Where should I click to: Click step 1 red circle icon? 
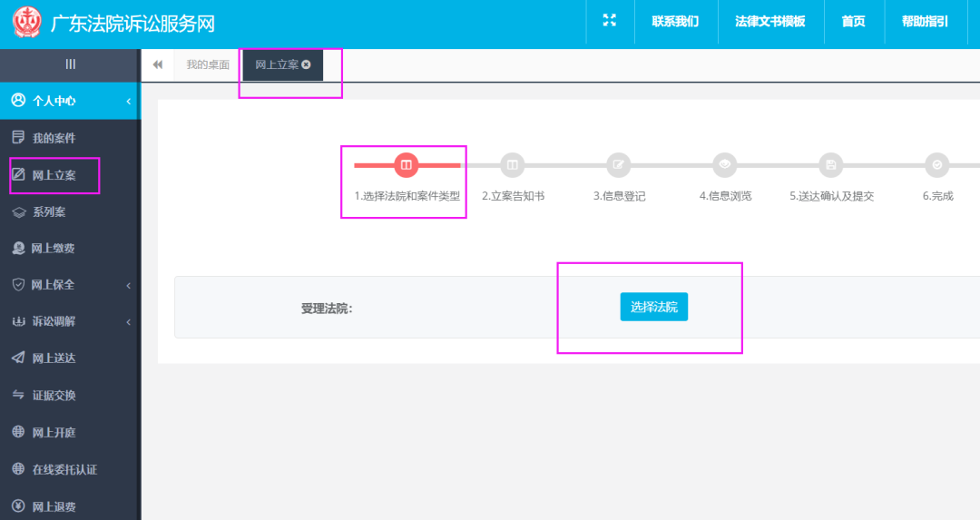(407, 165)
